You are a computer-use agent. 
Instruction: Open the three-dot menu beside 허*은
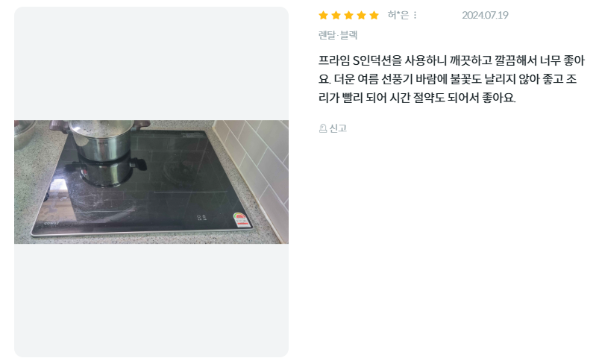(415, 15)
